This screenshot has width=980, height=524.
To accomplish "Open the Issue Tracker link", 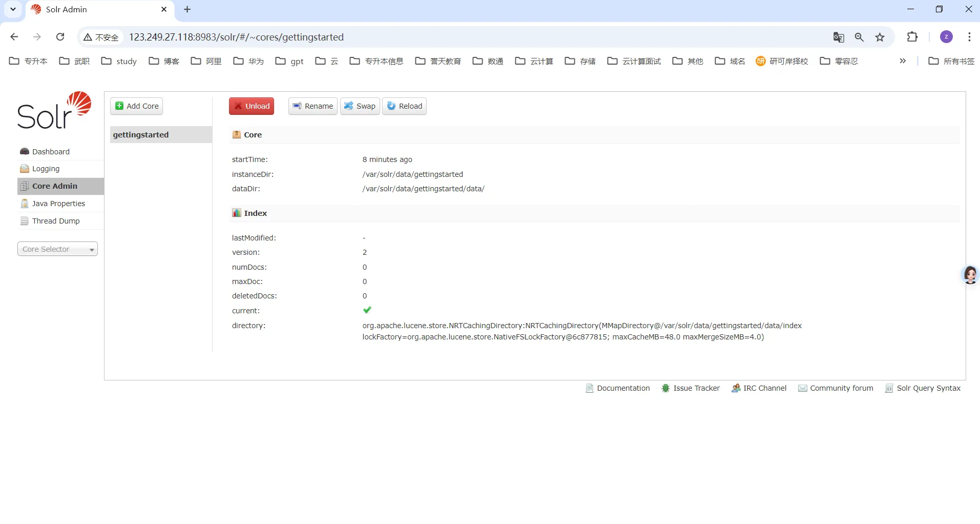I will (x=696, y=388).
